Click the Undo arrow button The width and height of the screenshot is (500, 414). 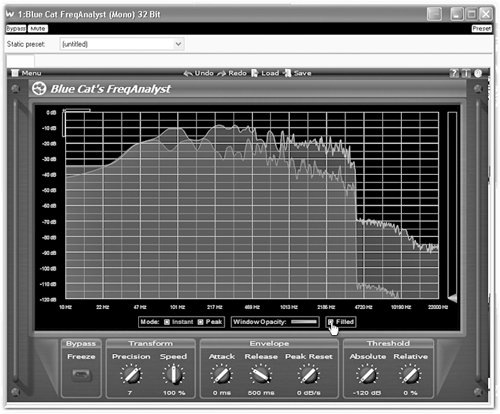coord(199,73)
